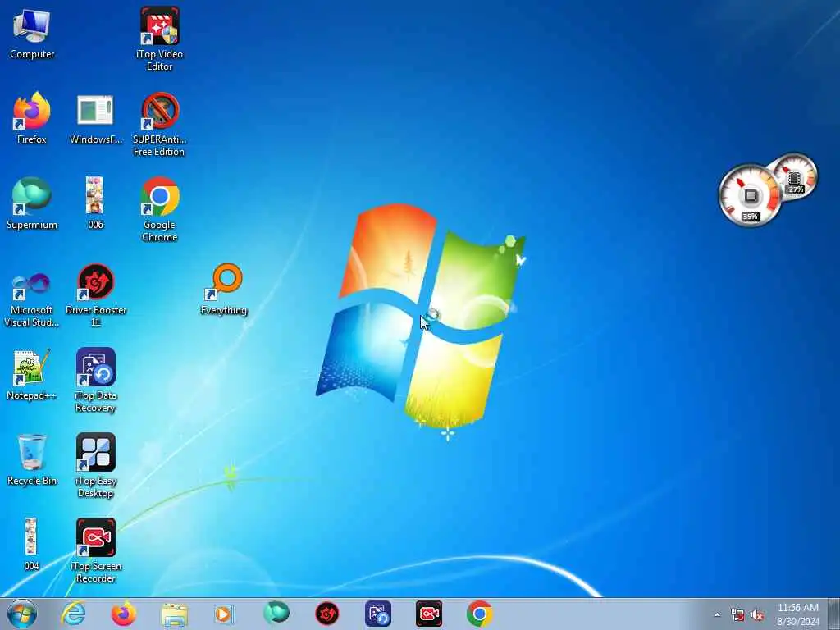Select the WindowsF... desktop file
840x630 pixels.
(95, 118)
